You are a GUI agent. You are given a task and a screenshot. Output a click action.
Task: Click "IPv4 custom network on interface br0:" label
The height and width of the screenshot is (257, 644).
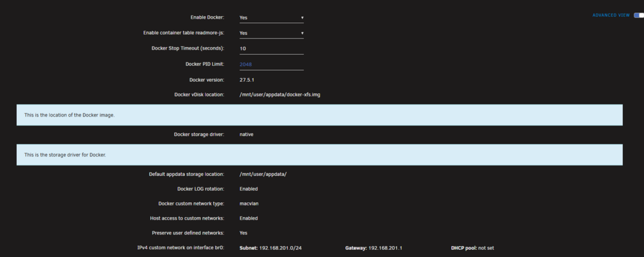(x=181, y=248)
